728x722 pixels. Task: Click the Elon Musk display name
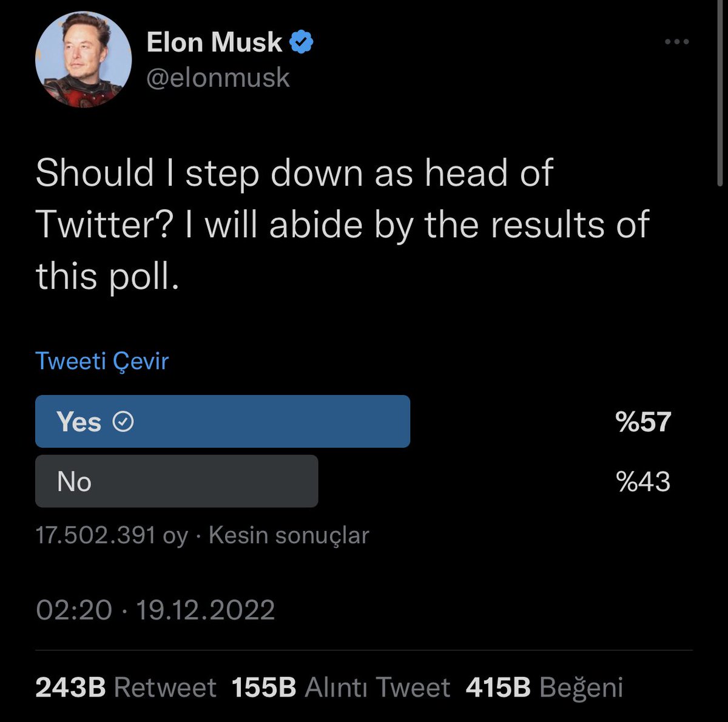click(x=214, y=42)
